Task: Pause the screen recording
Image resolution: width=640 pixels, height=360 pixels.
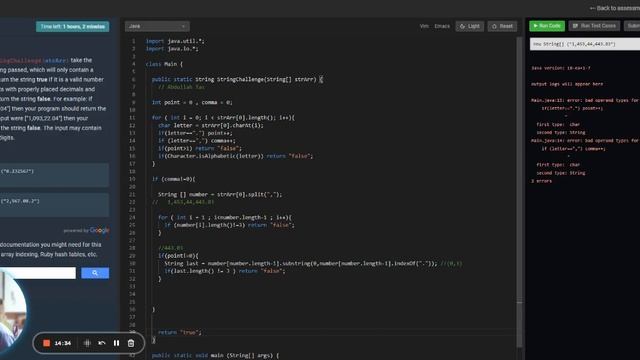Action: [116, 343]
